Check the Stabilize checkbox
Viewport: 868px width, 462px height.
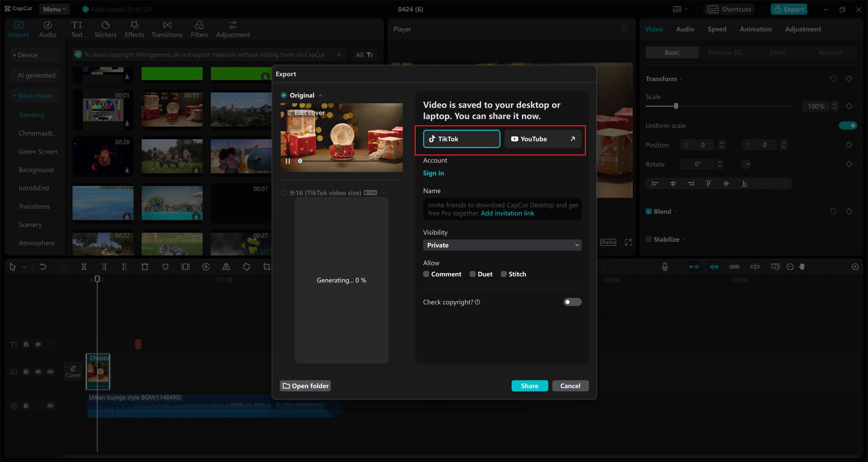[649, 239]
